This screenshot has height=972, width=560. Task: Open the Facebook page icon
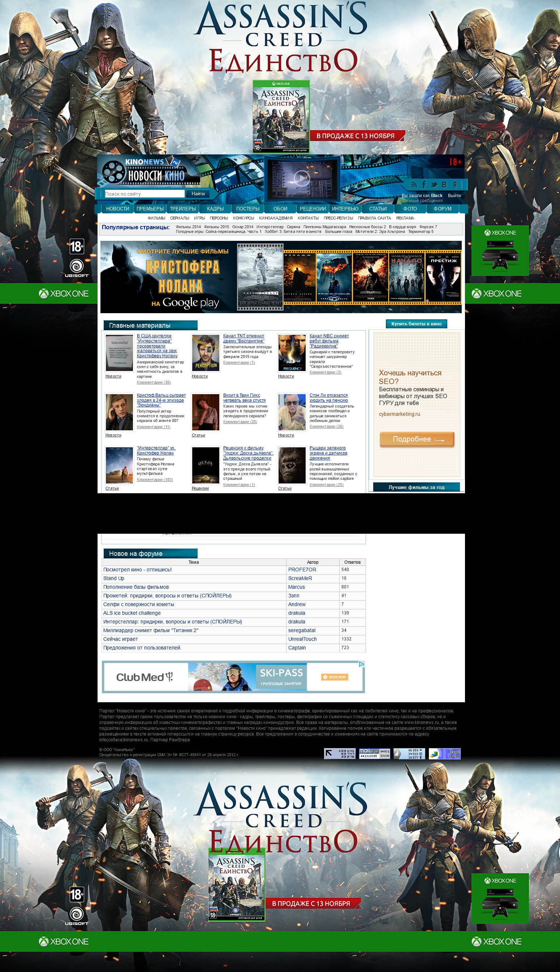click(424, 185)
